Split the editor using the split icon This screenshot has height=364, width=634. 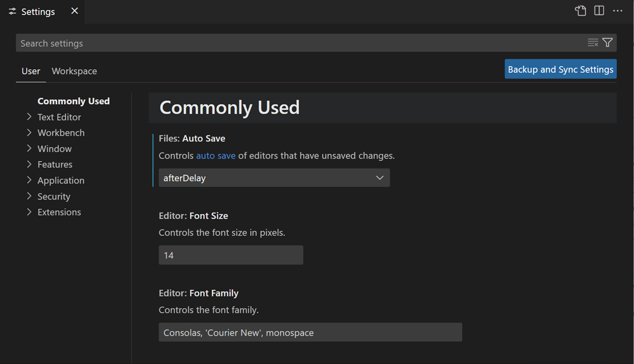599,11
